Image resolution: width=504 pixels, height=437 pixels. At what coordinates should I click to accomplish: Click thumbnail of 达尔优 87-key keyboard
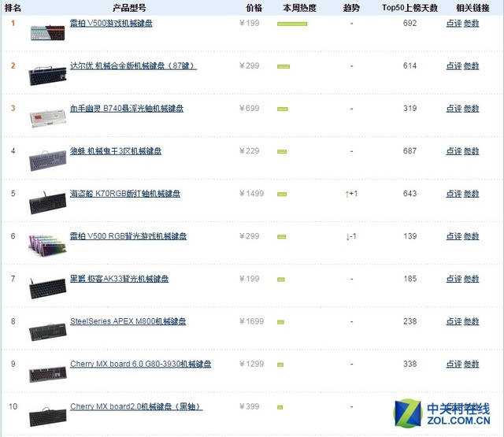[x=47, y=76]
